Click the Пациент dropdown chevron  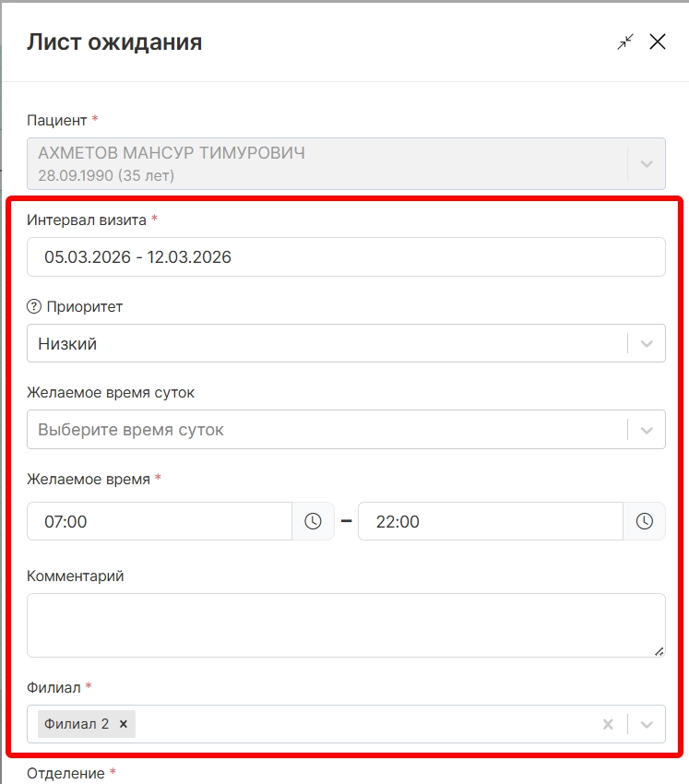(647, 164)
